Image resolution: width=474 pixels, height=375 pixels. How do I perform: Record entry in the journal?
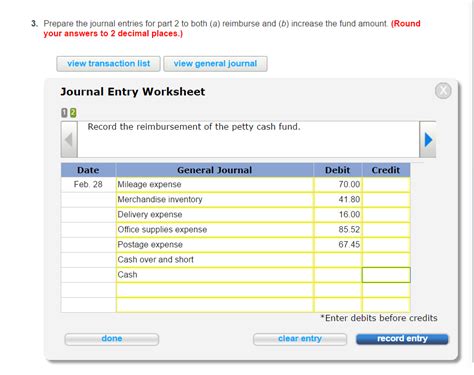402,339
